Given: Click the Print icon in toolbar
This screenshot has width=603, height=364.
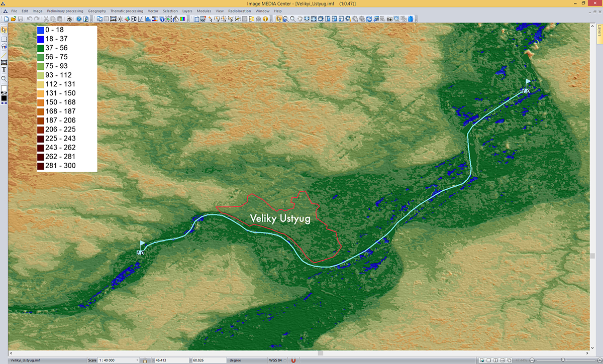Looking at the screenshot, I should (x=70, y=19).
